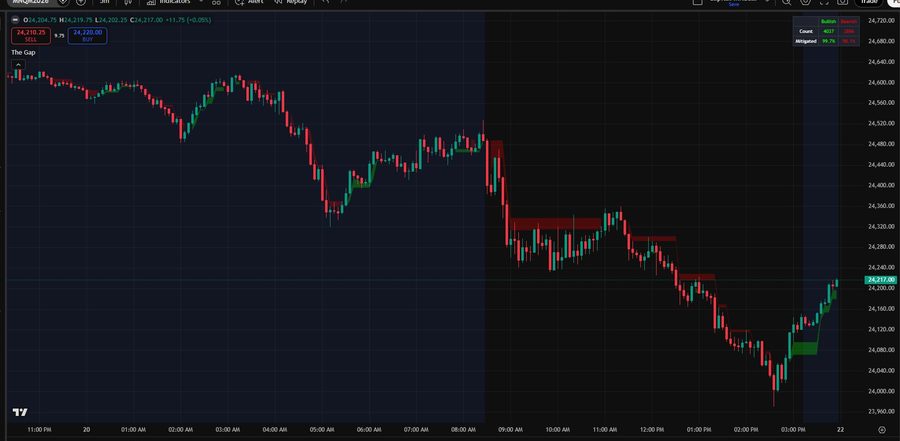This screenshot has width=900, height=441.
Task: Click the 03:00 PM time axis label
Action: point(793,430)
